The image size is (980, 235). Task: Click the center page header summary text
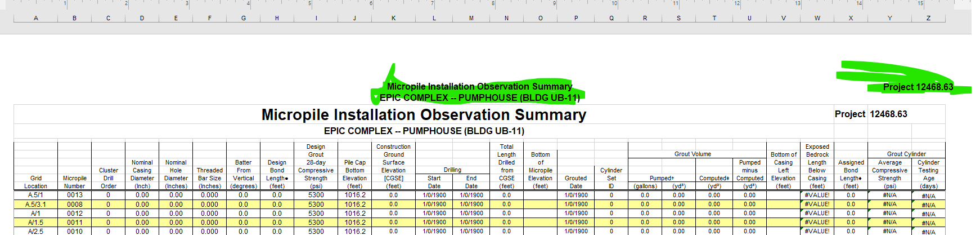(x=479, y=92)
